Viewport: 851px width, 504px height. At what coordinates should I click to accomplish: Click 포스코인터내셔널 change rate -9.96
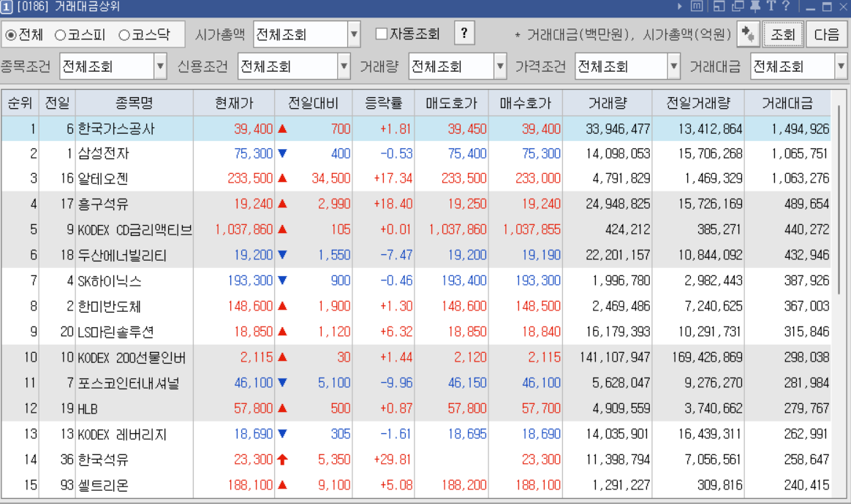pos(396,383)
